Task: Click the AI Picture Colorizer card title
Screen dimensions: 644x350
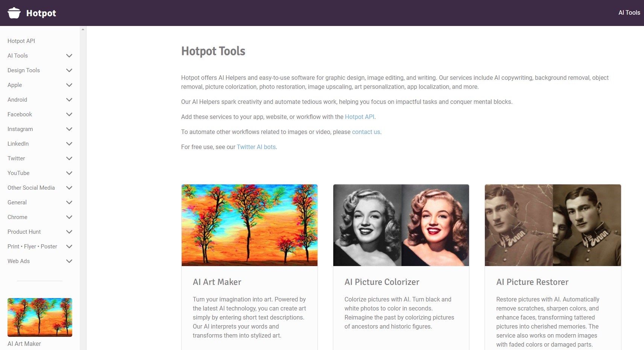Action: [x=382, y=282]
